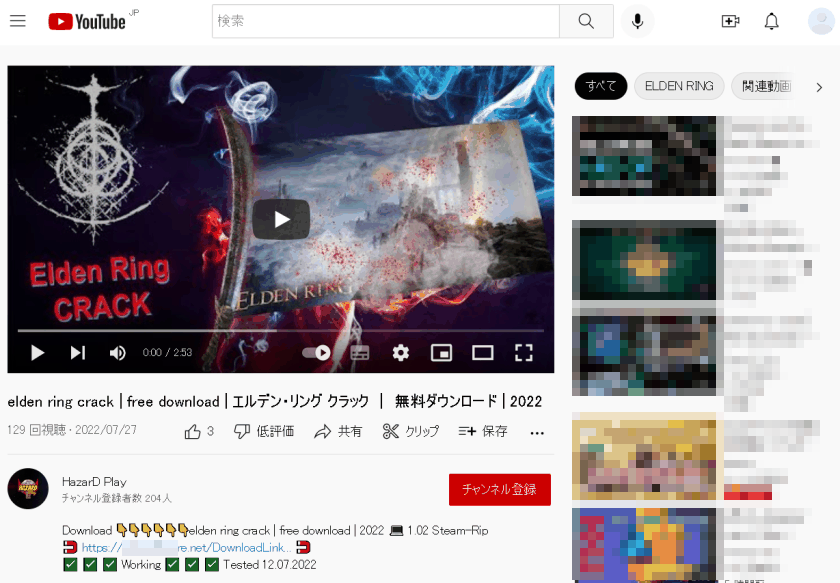Create a clip (クリップ)

[x=411, y=431]
